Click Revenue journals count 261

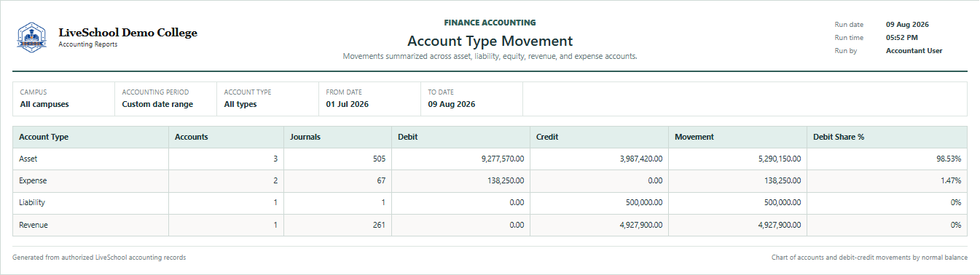[x=379, y=226]
